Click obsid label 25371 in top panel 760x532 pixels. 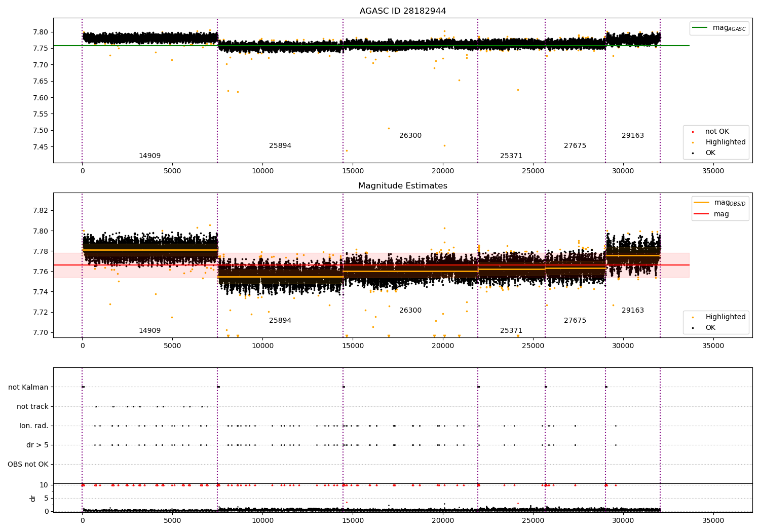coord(511,156)
